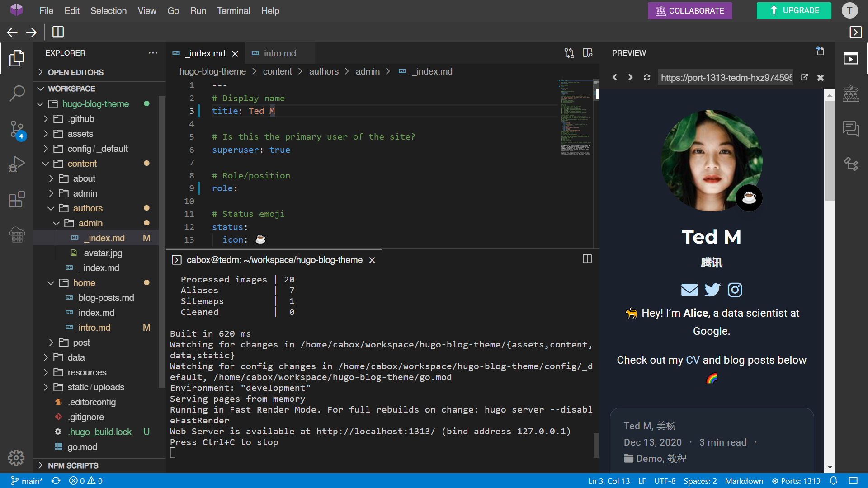Click the Manage settings gear icon
868x488 pixels.
16,458
